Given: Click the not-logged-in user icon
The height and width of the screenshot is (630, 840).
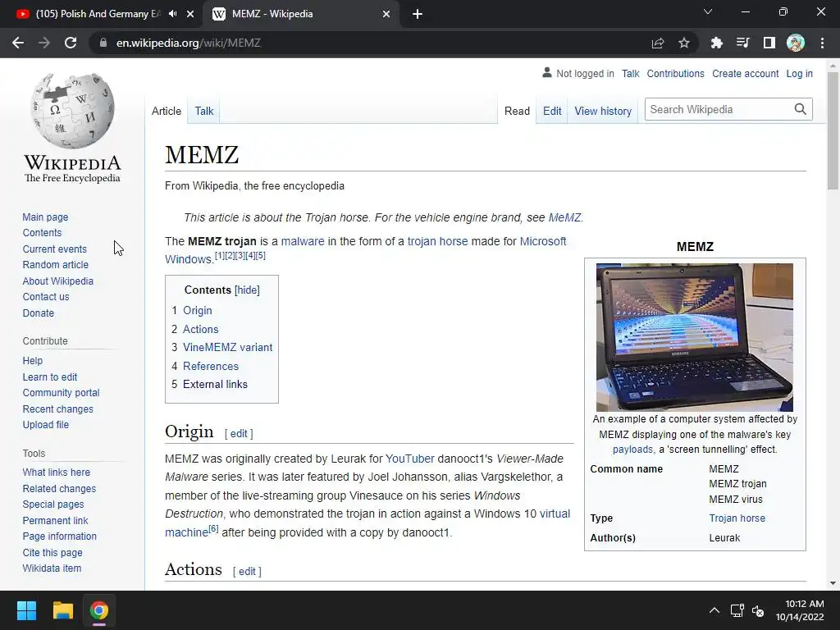Looking at the screenshot, I should pyautogui.click(x=547, y=73).
